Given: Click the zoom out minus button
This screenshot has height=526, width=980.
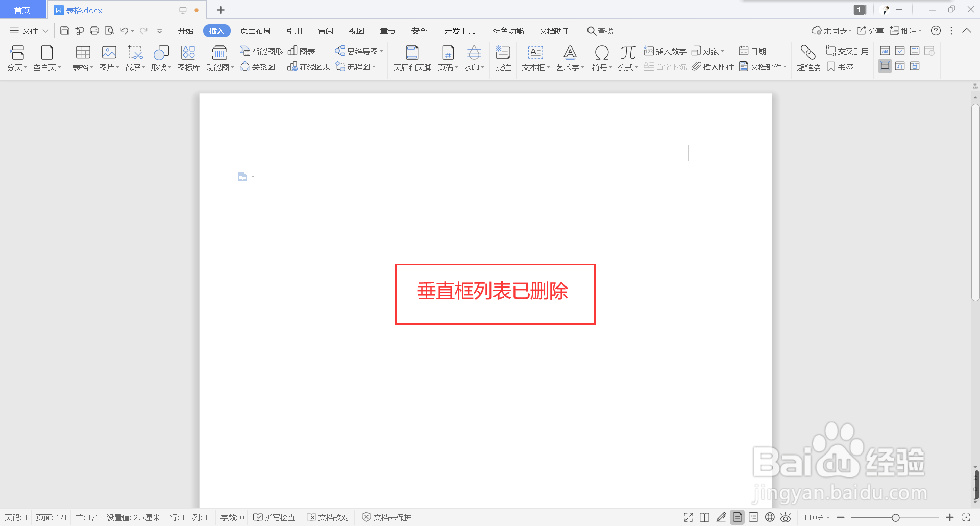Looking at the screenshot, I should [x=841, y=517].
